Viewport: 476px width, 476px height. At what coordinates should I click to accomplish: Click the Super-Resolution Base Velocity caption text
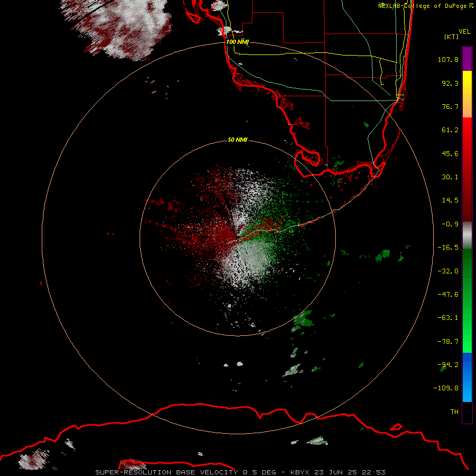click(x=241, y=472)
